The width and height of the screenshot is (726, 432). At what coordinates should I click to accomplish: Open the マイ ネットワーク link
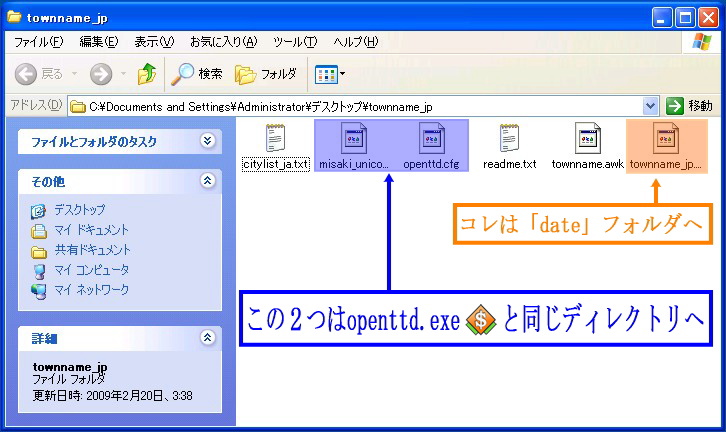pyautogui.click(x=91, y=290)
